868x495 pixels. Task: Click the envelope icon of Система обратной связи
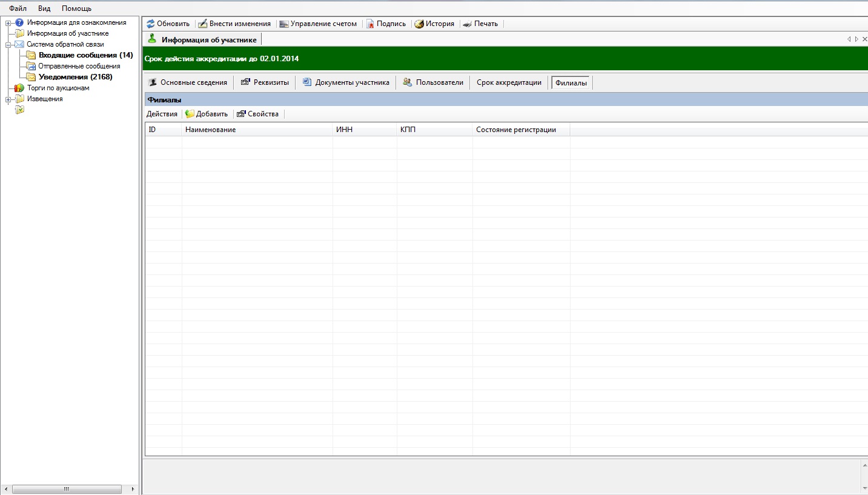19,44
